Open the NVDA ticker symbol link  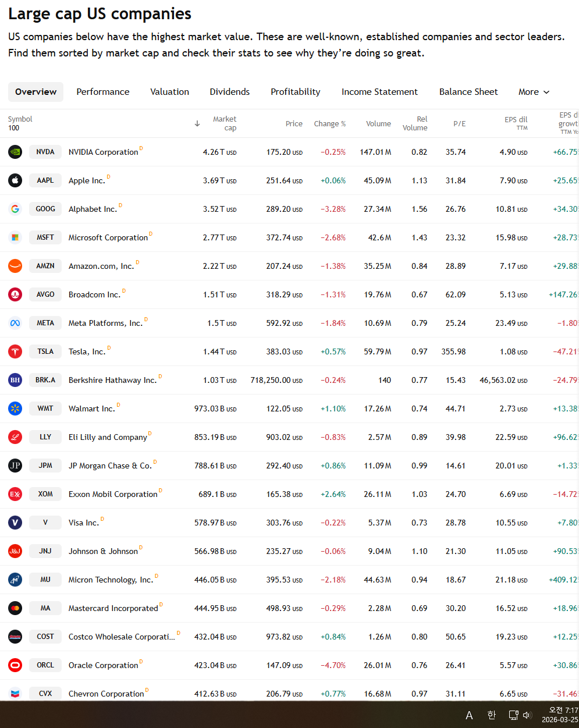click(x=45, y=152)
